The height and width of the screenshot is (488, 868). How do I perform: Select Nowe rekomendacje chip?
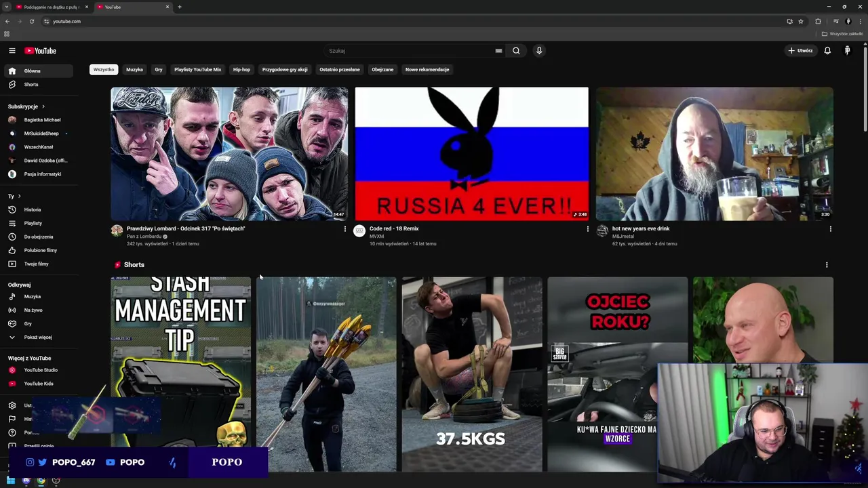(x=427, y=69)
